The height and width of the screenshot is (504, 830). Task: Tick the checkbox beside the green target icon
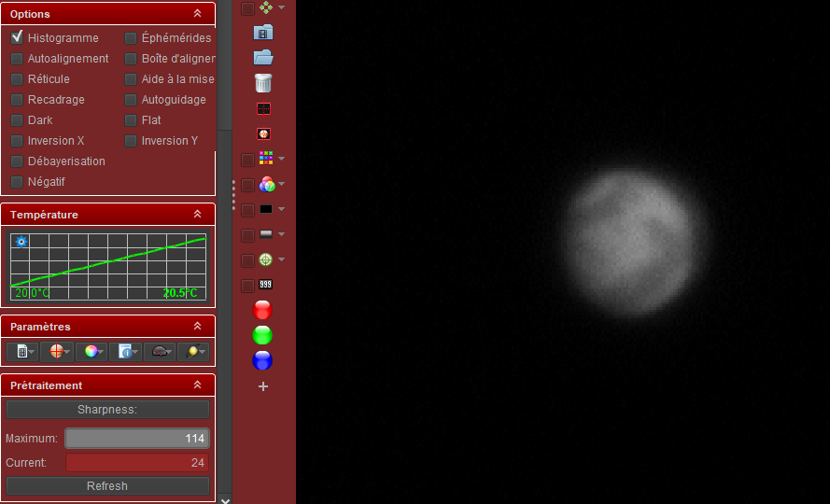click(x=247, y=260)
